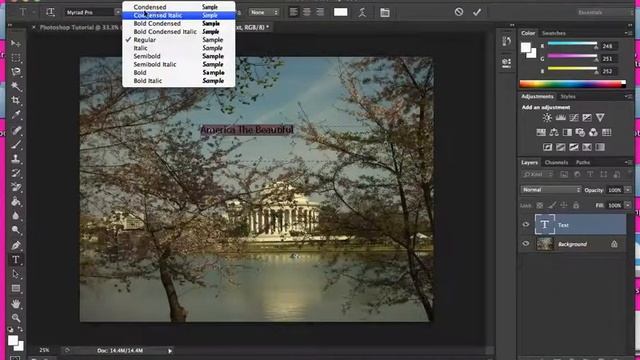Select the Healing Brush tool
This screenshot has height=360, width=640.
[x=16, y=131]
